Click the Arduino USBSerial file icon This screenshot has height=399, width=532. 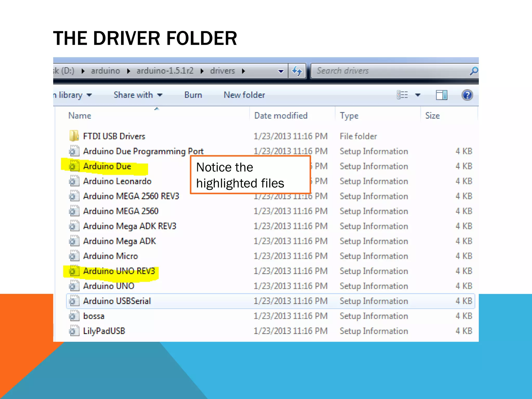[x=74, y=301]
